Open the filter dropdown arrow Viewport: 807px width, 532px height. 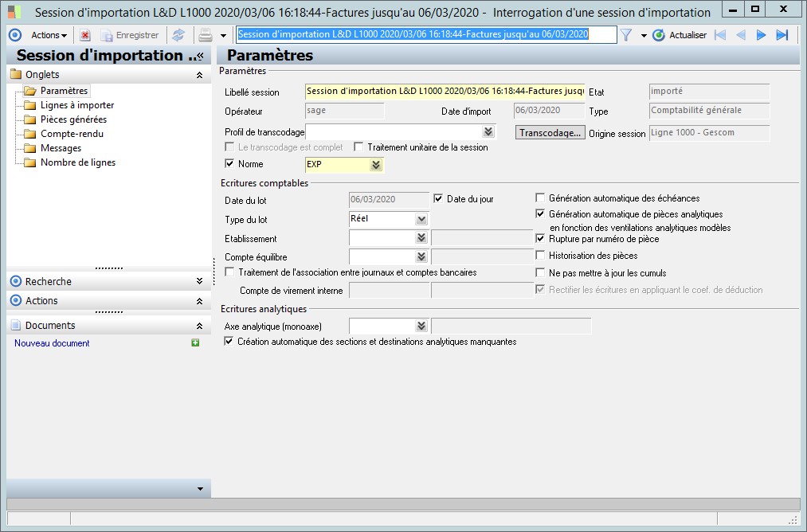[644, 36]
